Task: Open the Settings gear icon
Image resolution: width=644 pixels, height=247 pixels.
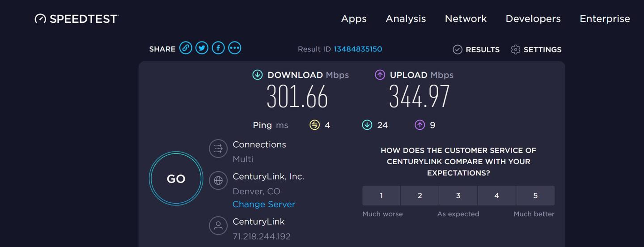Action: pyautogui.click(x=515, y=50)
